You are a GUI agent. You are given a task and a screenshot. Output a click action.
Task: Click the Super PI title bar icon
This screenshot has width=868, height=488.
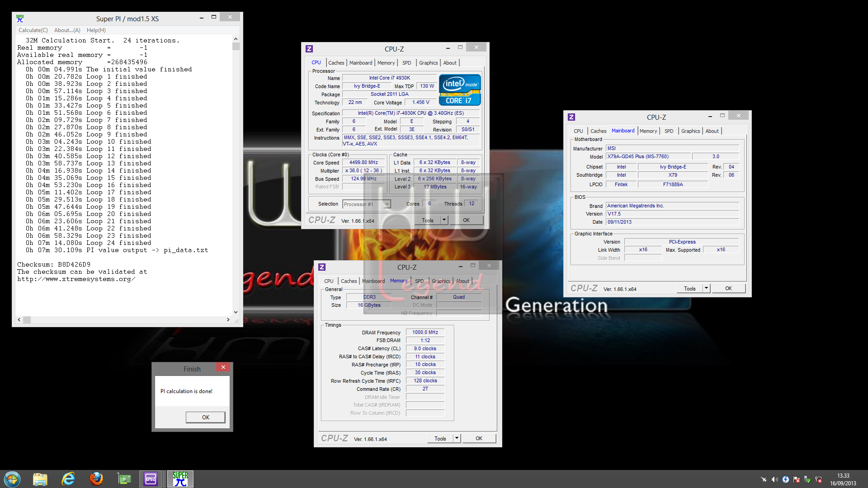point(20,19)
